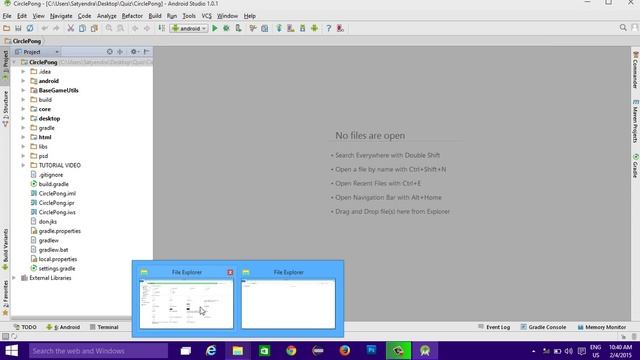Select the second File Explorer thumbnail
This screenshot has width=640, height=360.
[288, 304]
